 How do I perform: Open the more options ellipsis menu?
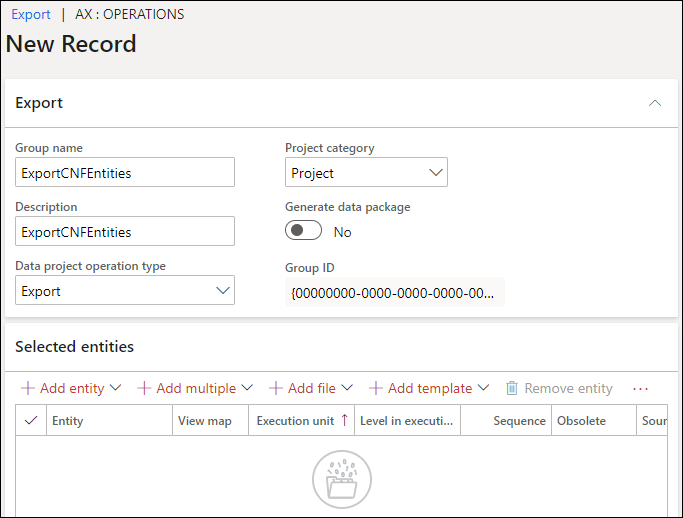click(x=641, y=388)
